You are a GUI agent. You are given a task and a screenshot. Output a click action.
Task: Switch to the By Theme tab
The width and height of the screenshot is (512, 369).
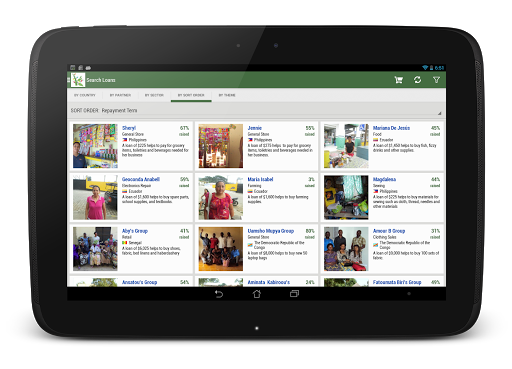click(x=227, y=95)
